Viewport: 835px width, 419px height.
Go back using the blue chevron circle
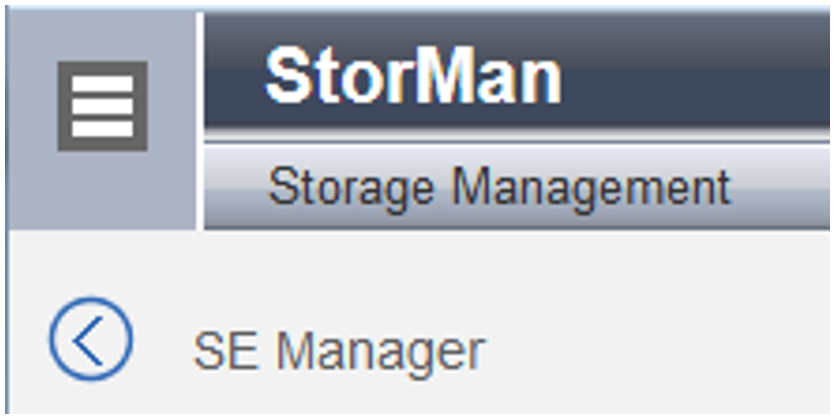[91, 339]
